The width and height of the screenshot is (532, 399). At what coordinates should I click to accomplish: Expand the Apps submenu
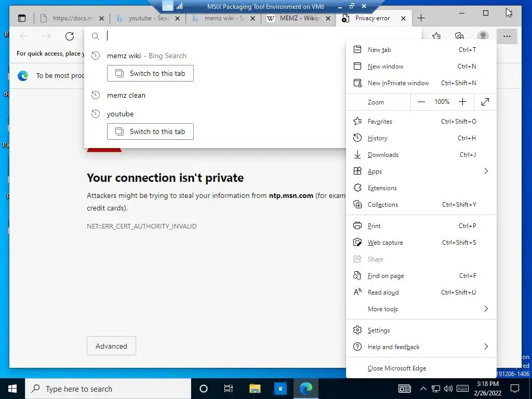[x=421, y=171]
